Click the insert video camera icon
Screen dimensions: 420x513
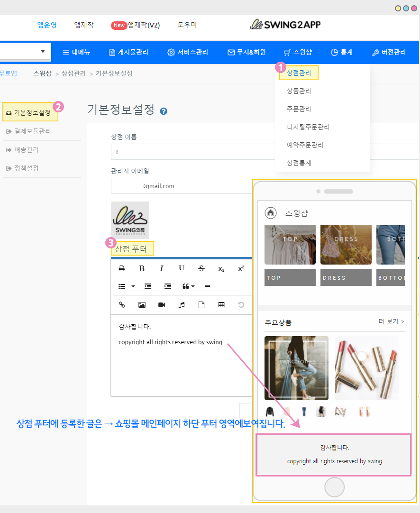[162, 305]
